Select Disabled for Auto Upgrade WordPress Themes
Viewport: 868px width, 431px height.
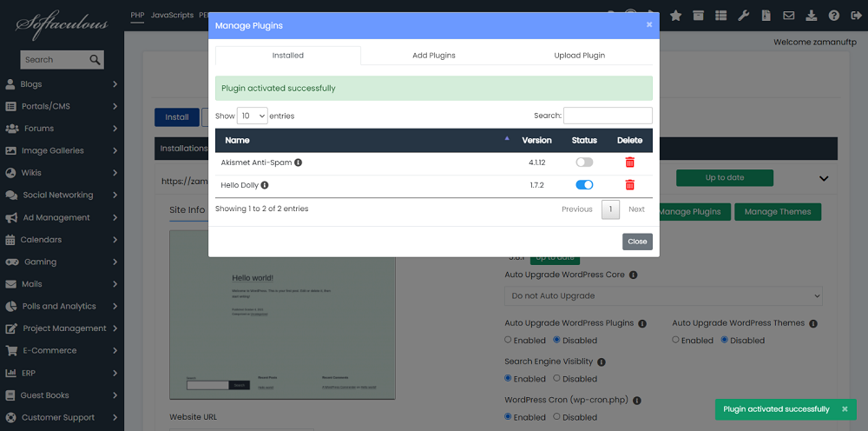pyautogui.click(x=724, y=340)
